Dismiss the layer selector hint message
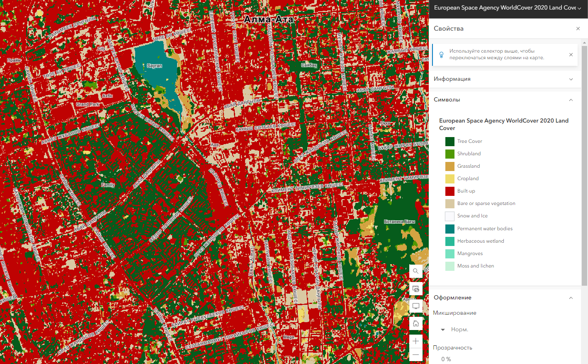Screen dimensions: 588x364 coord(571,55)
